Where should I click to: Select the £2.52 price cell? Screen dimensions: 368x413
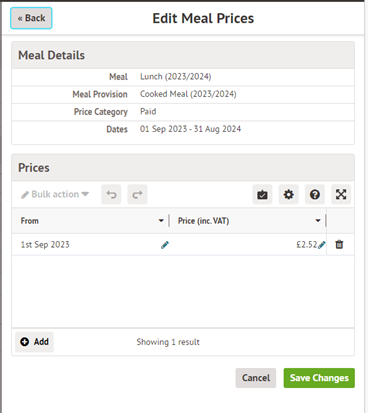[248, 245]
